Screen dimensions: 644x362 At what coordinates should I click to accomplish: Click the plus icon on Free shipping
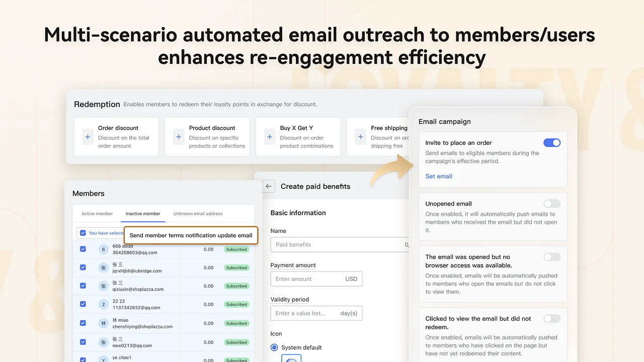[360, 137]
